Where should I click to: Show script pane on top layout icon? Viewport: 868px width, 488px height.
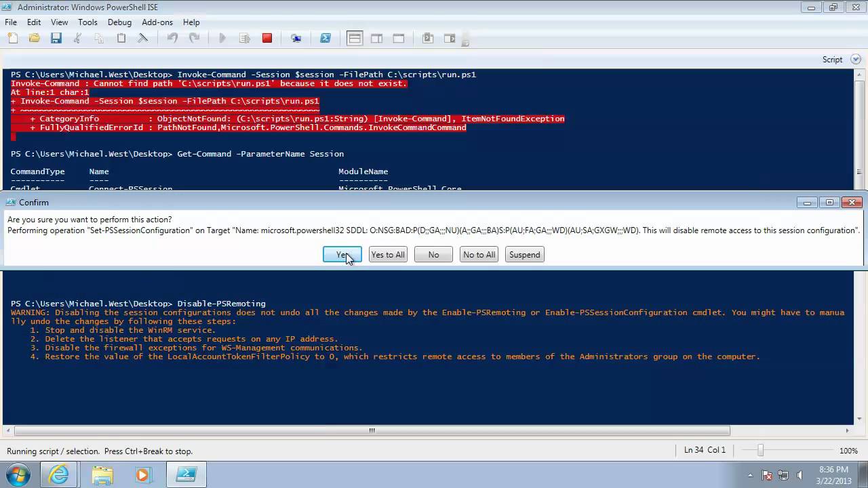pos(355,39)
